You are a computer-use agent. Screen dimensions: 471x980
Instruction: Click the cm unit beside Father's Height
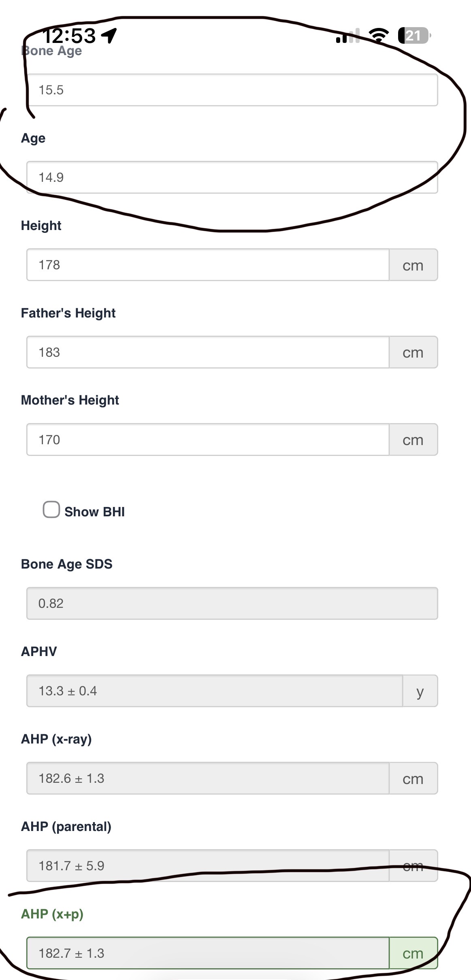(413, 352)
